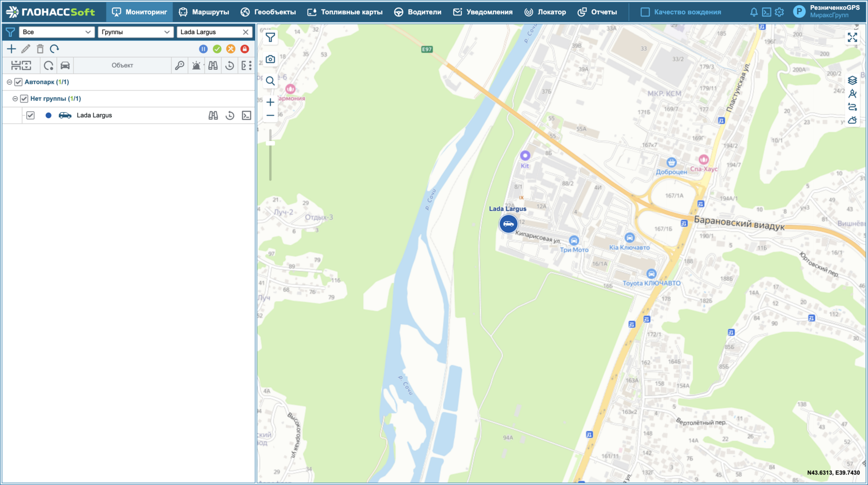Screen dimensions: 868x485
Task: Open the notifications bell
Action: coord(754,12)
